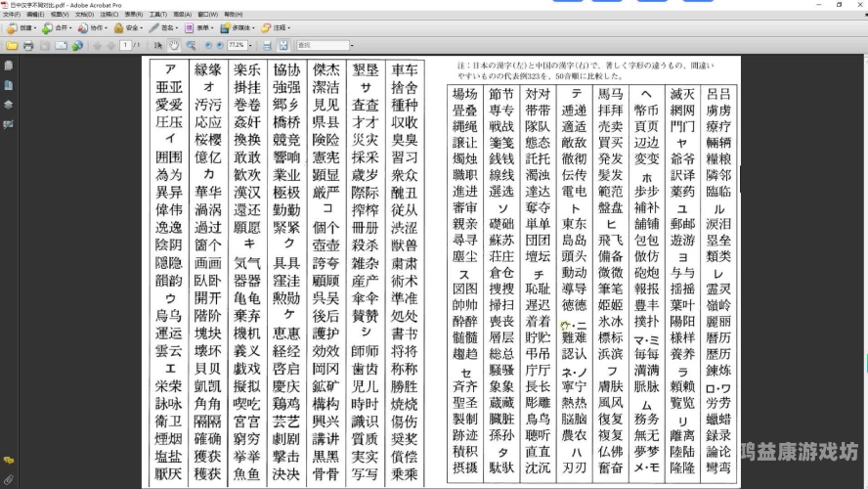
Task: Print the document via printer icon
Action: click(x=28, y=45)
